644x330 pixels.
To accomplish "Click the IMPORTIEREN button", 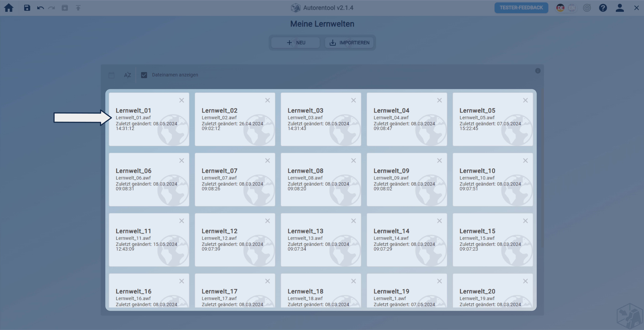I will tap(349, 43).
